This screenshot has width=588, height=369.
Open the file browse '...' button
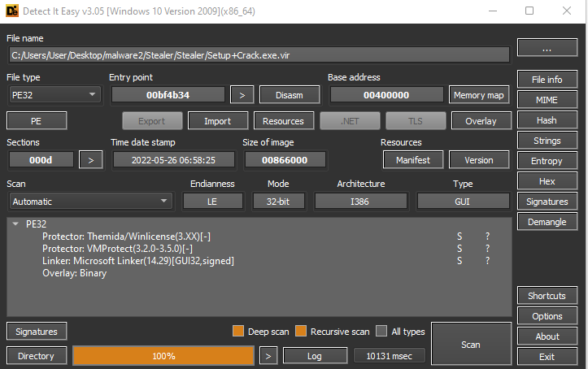point(547,48)
